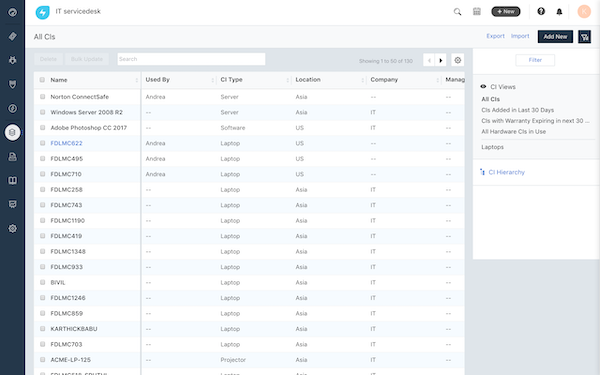Go to previous page of CIs
600x375 pixels.
[429, 60]
